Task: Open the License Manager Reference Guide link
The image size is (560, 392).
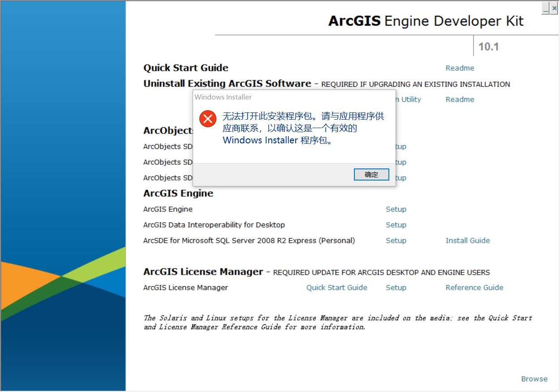Action: click(x=474, y=288)
